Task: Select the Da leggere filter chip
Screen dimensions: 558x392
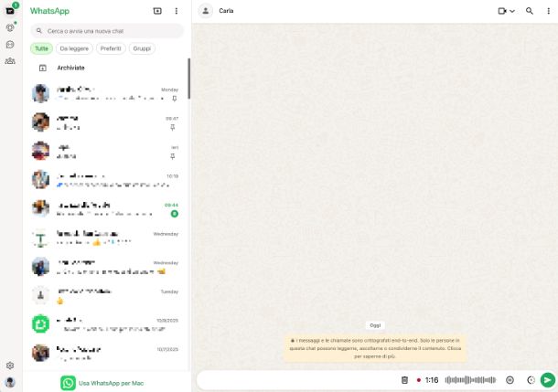Action: pyautogui.click(x=74, y=48)
